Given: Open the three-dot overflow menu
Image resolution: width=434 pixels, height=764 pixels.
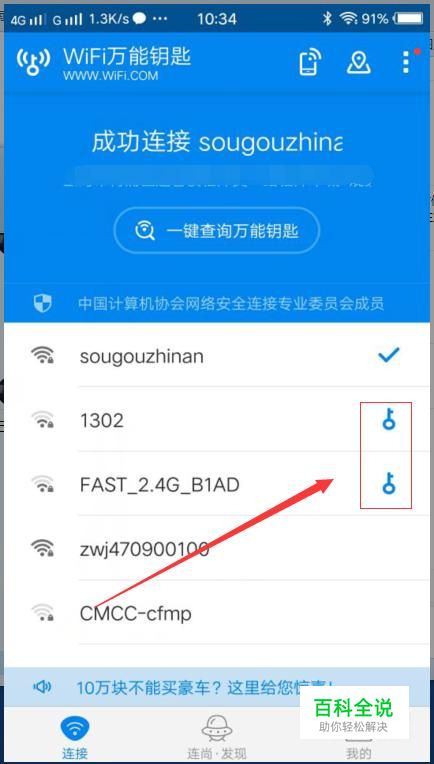Looking at the screenshot, I should [x=406, y=61].
